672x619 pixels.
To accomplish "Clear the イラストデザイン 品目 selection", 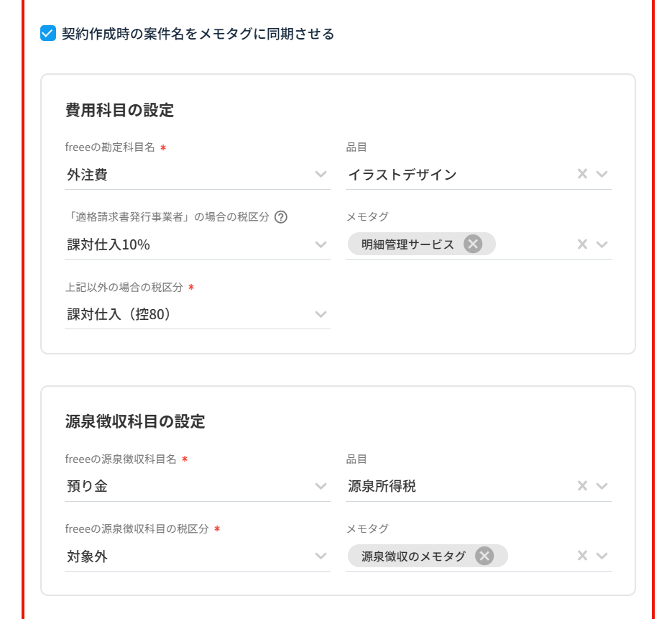I will coord(582,174).
